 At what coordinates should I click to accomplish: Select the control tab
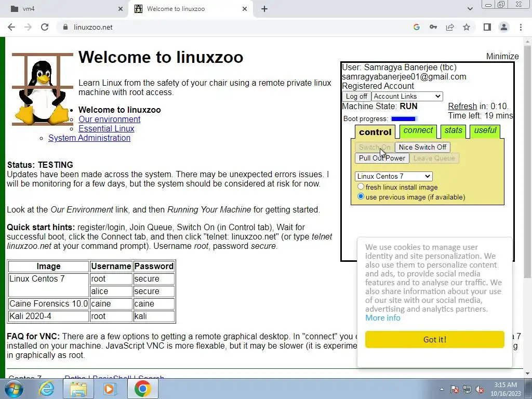(375, 132)
